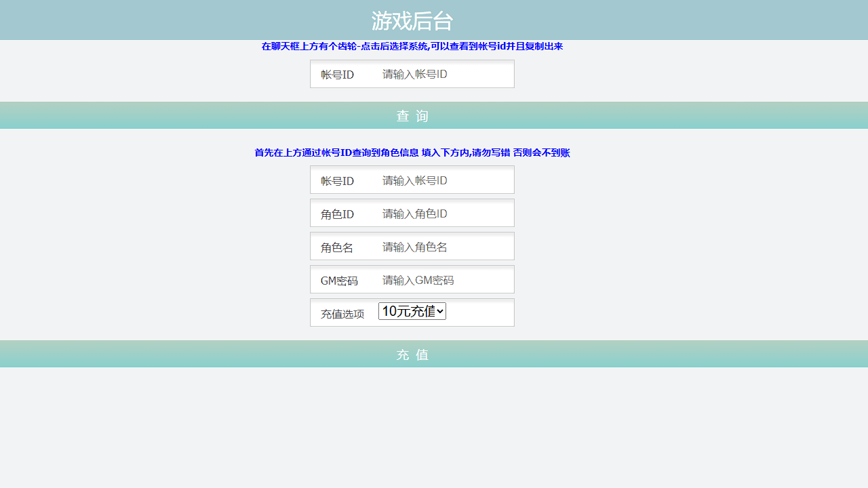Click the blue warning text above the recharge form
Viewport: 868px width, 488px height.
coord(412,153)
